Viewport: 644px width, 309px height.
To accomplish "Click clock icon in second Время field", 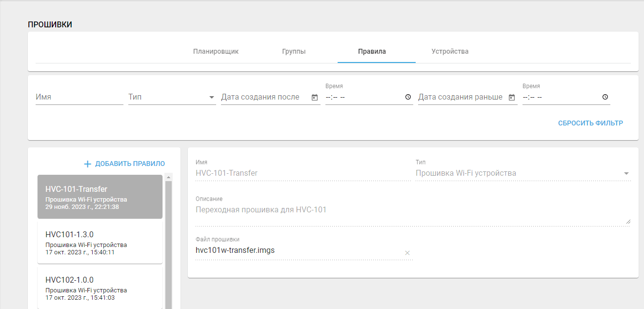I will (605, 97).
